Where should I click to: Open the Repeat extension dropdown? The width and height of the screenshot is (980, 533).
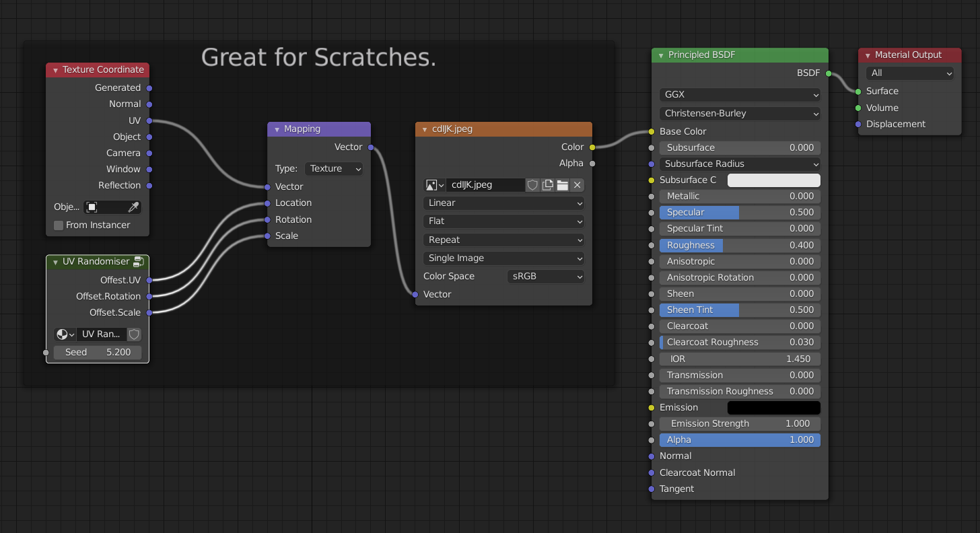pos(503,240)
